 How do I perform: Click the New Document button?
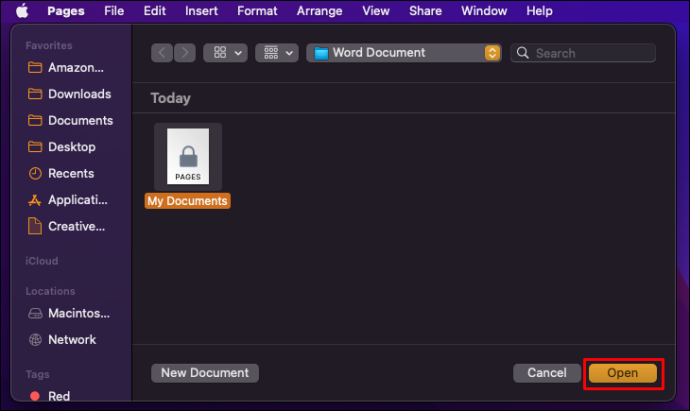[205, 373]
